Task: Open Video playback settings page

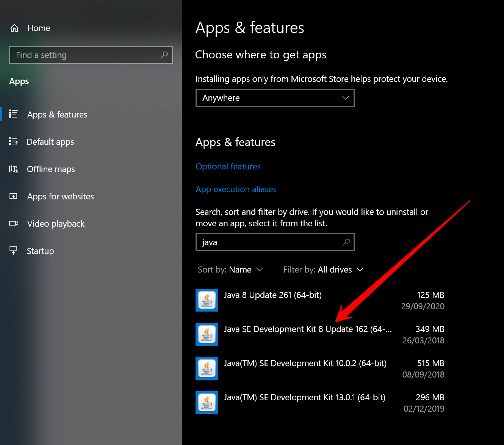Action: [56, 224]
